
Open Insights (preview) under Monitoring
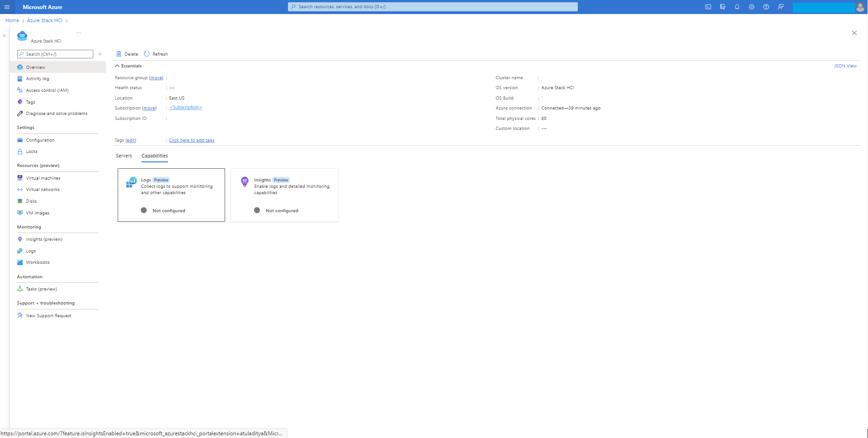click(x=44, y=239)
